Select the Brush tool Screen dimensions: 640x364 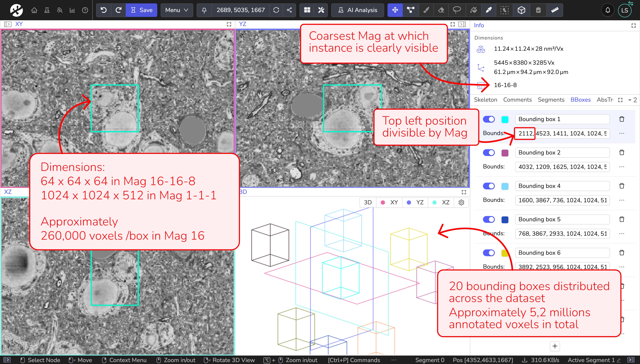click(x=426, y=10)
